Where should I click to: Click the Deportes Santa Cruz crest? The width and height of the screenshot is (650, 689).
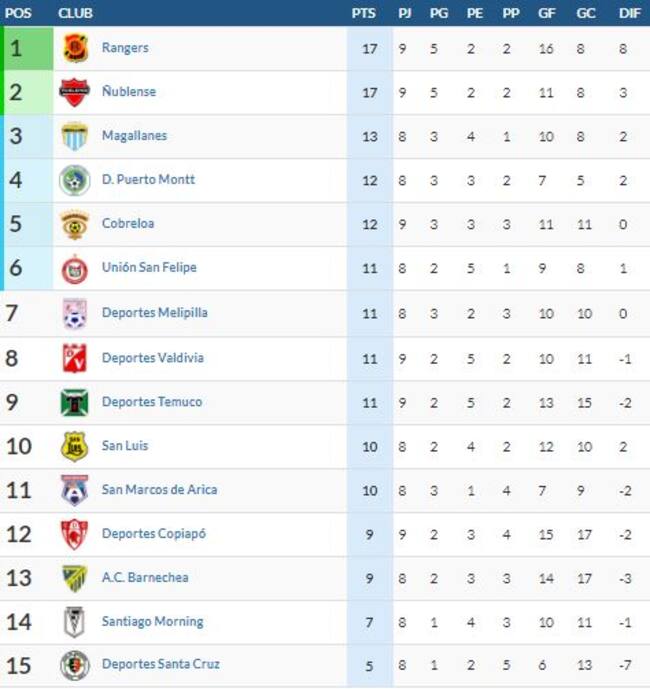75,665
